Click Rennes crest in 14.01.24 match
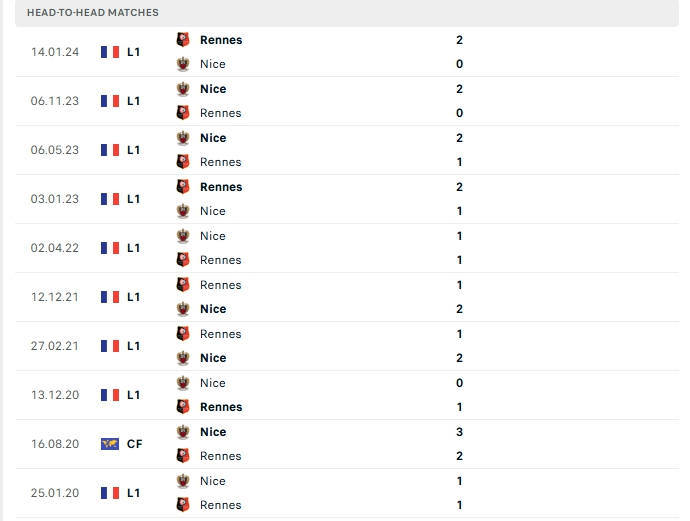The width and height of the screenshot is (690, 521). (182, 40)
